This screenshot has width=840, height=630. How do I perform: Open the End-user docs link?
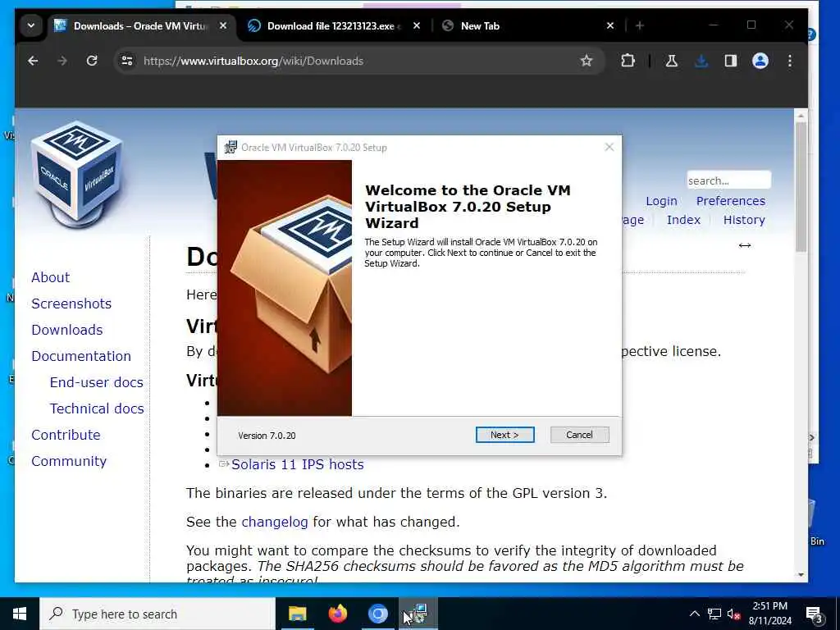pyautogui.click(x=97, y=382)
